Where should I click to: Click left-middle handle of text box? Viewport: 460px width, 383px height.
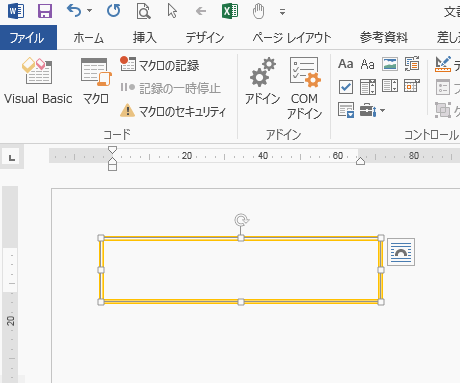point(101,270)
